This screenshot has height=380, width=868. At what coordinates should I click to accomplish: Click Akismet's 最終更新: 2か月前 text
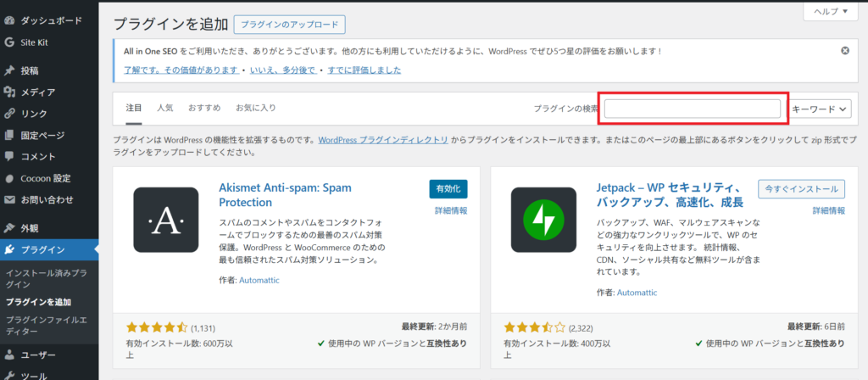click(x=434, y=327)
